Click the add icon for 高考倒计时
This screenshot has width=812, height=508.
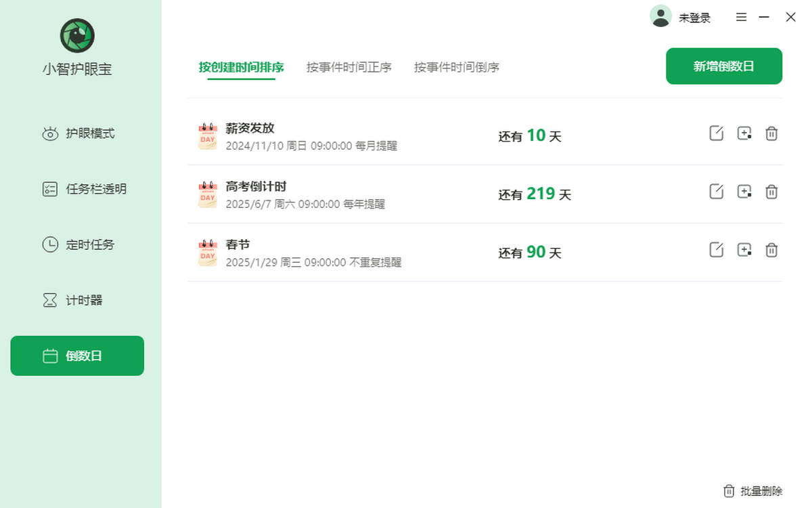click(x=744, y=192)
